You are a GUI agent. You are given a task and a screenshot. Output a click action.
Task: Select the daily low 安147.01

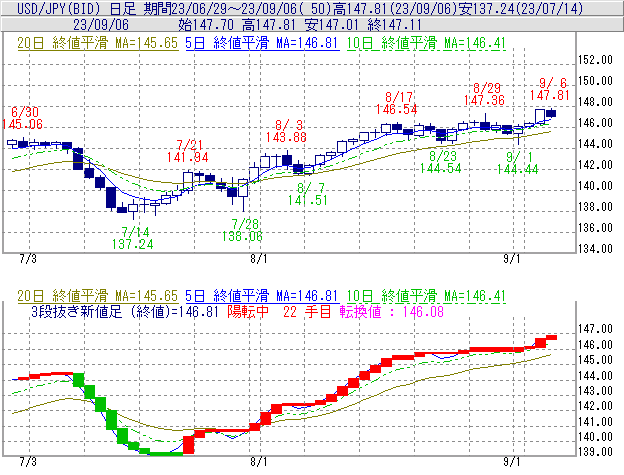coord(332,25)
